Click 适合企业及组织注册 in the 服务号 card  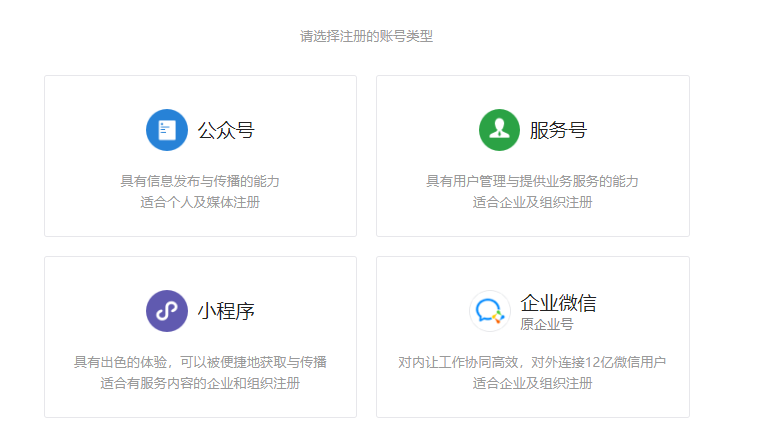pyautogui.click(x=532, y=202)
